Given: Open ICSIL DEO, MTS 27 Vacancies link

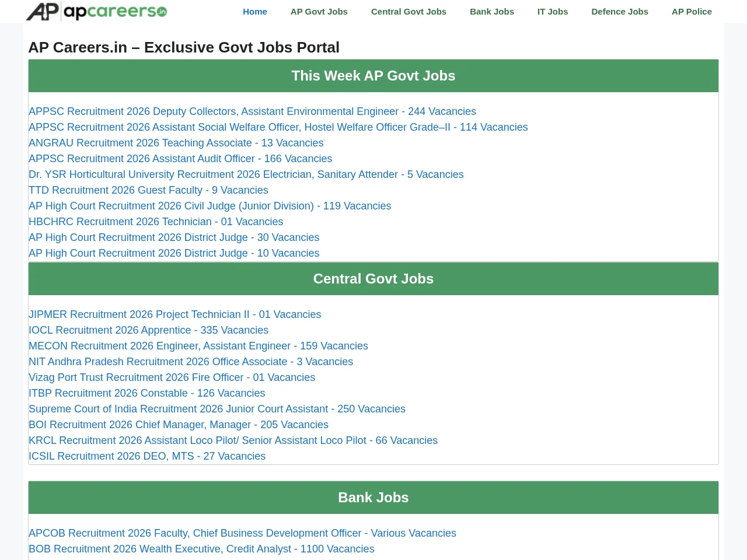Looking at the screenshot, I should click(x=147, y=456).
